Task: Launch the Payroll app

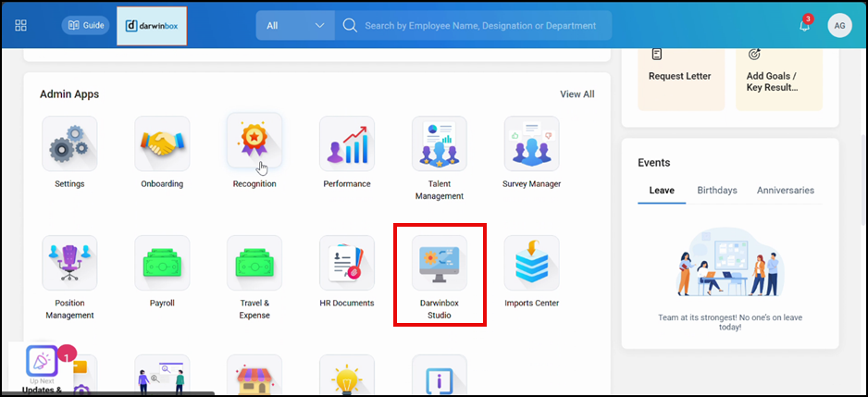Action: tap(162, 263)
